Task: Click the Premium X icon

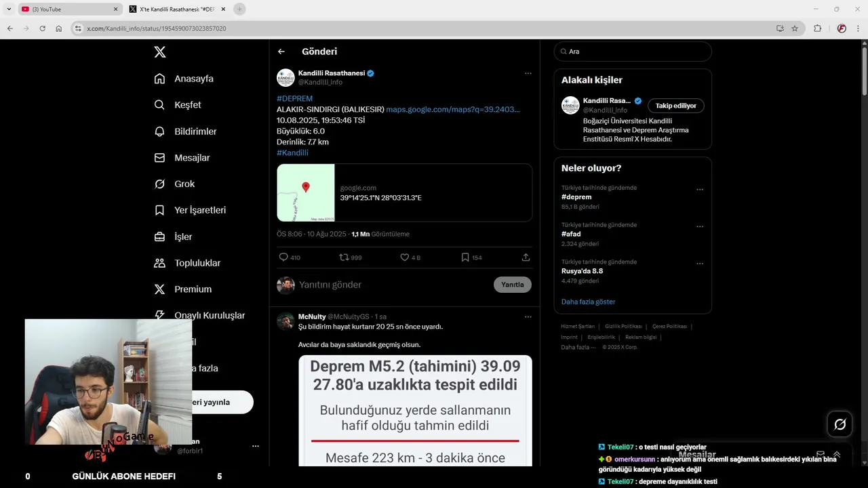Action: (x=159, y=289)
